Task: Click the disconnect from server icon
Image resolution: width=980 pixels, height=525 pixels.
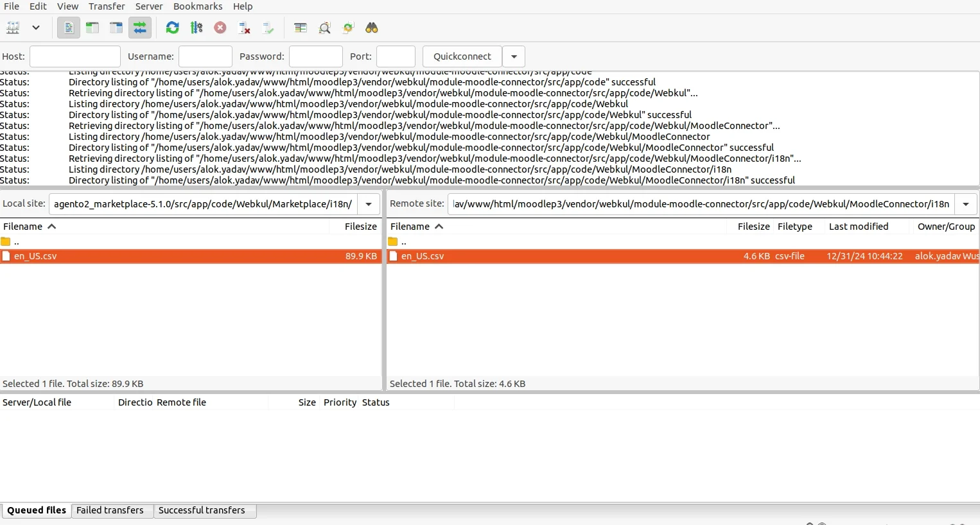Action: [x=244, y=28]
